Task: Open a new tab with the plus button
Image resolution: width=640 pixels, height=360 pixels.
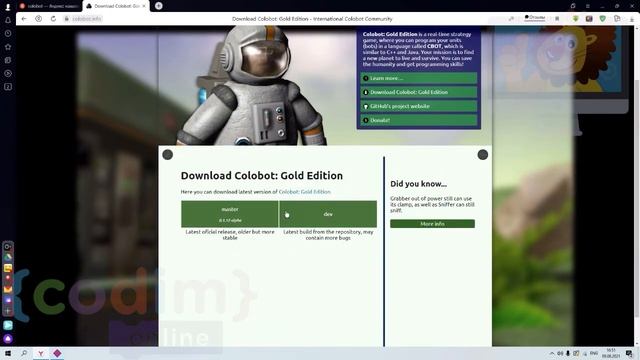Action: 159,6
